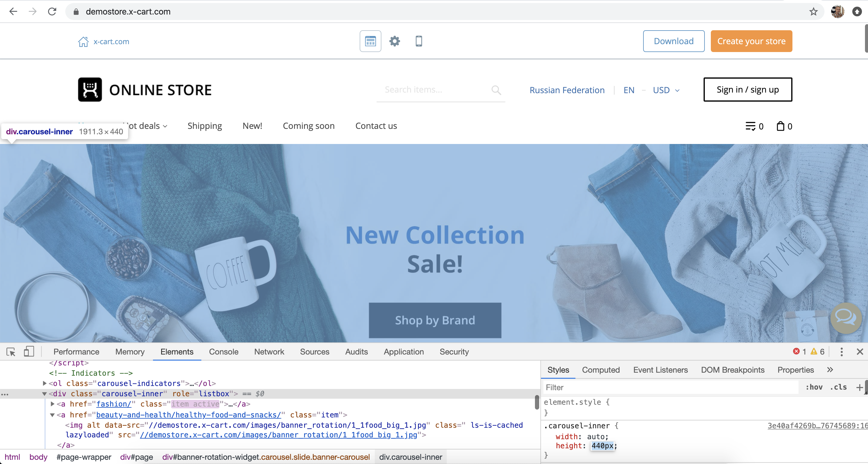Click the shopping bag cart icon

[x=780, y=126]
